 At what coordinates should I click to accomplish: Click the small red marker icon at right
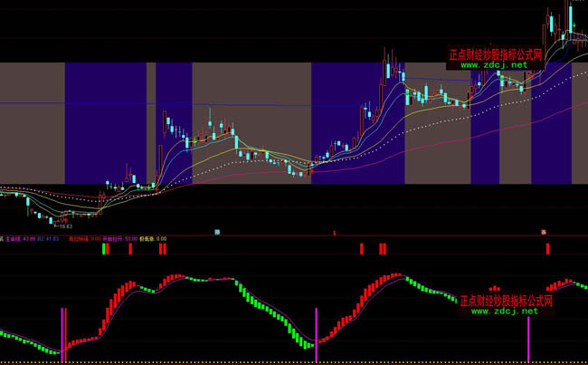pyautogui.click(x=545, y=233)
